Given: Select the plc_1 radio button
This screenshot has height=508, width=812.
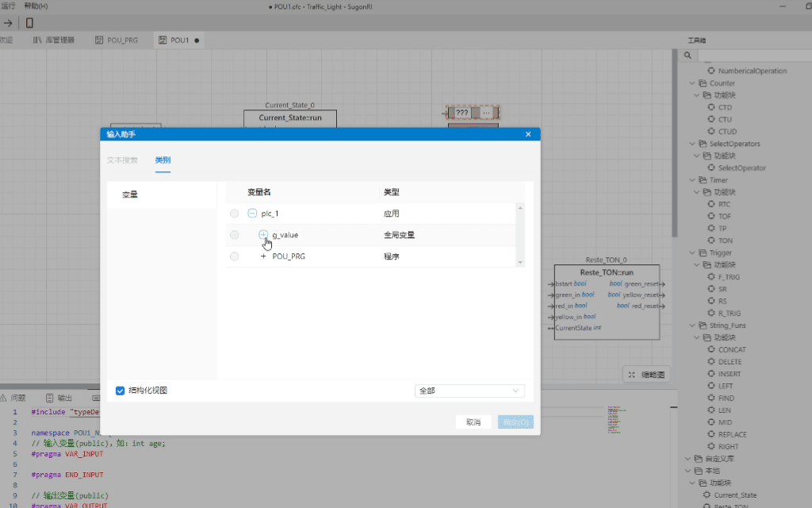Looking at the screenshot, I should 234,214.
